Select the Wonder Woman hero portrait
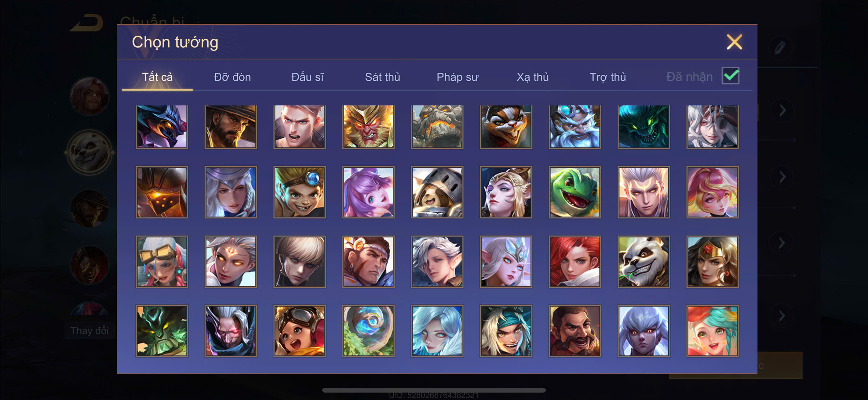868x400 pixels. tap(712, 261)
